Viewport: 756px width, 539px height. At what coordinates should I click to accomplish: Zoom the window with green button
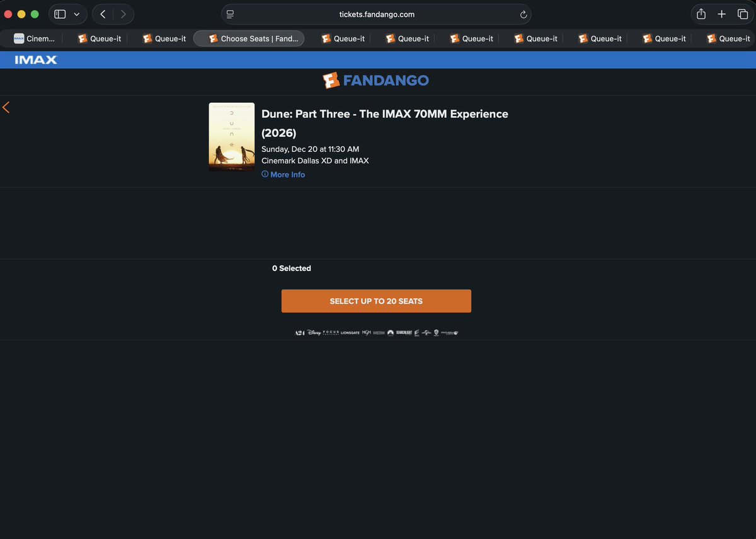(35, 14)
